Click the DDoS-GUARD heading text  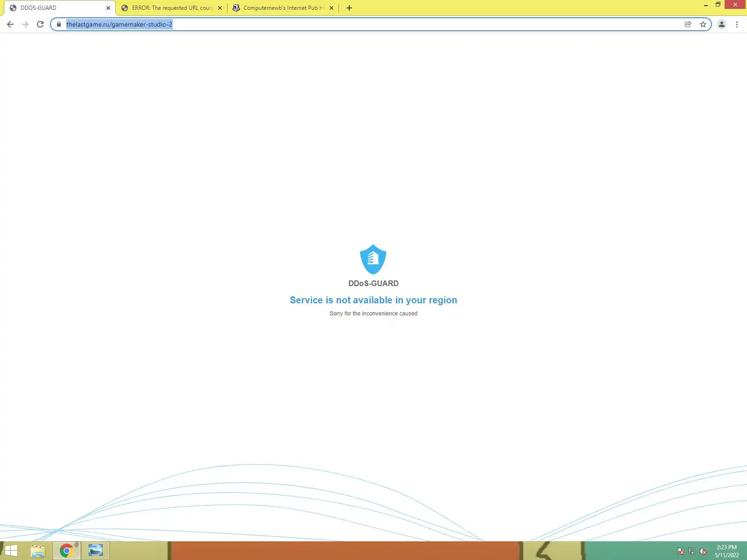373,283
